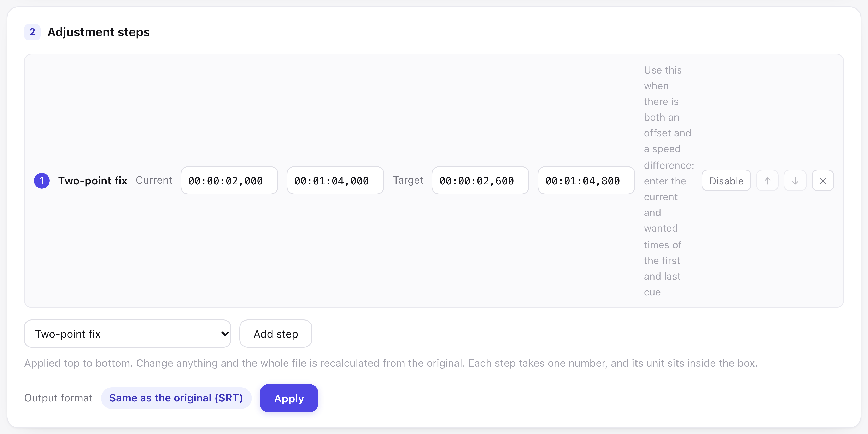Click the 'Applied top to bottom' hint text

pos(391,363)
